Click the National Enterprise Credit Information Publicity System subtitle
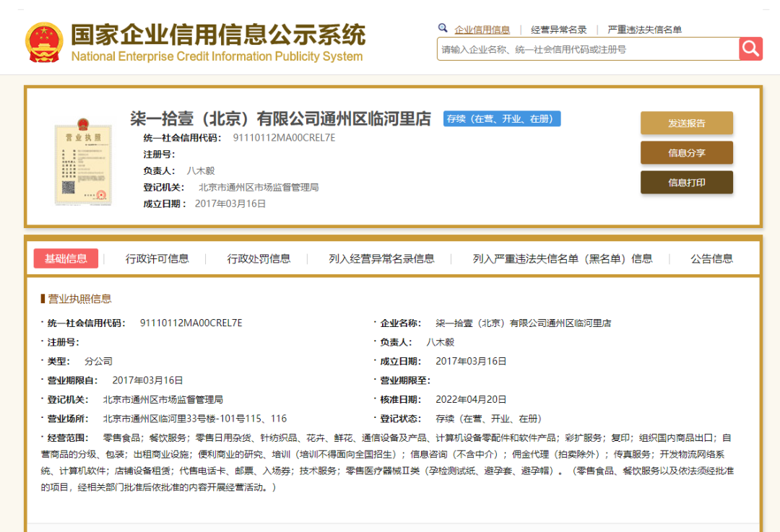780x532 pixels. pos(217,56)
